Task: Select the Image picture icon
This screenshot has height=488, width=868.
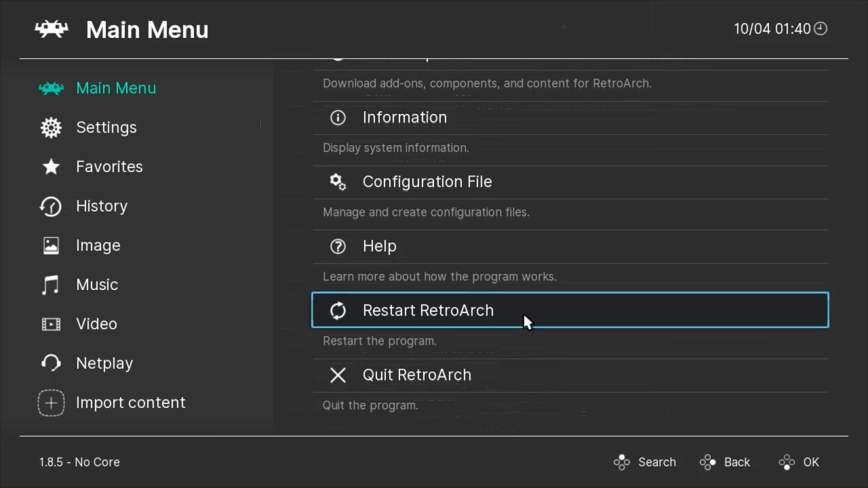Action: (51, 245)
